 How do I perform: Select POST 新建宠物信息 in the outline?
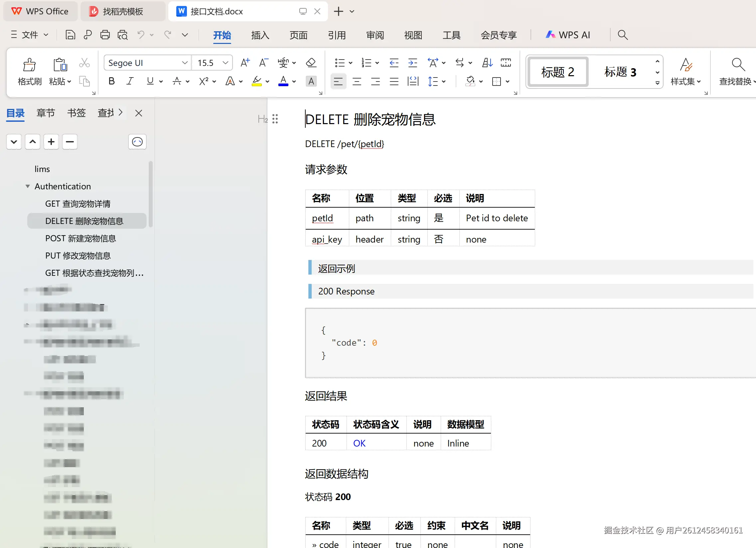coord(81,239)
